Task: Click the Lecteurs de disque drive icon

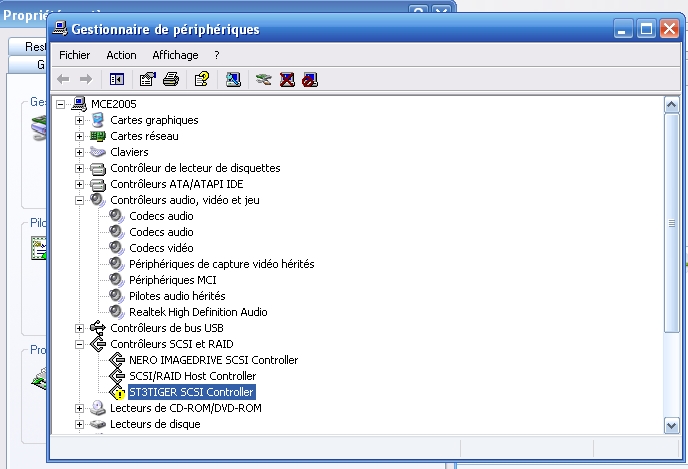Action: click(x=98, y=424)
